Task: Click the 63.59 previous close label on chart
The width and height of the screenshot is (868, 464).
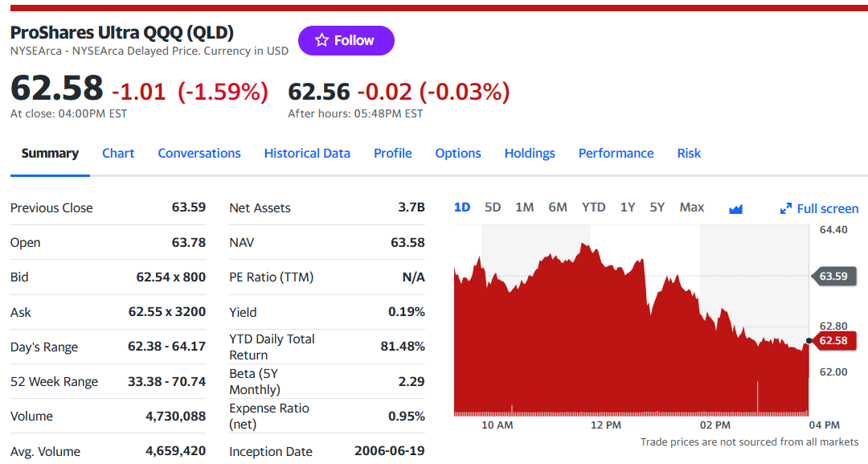Action: coord(833,276)
